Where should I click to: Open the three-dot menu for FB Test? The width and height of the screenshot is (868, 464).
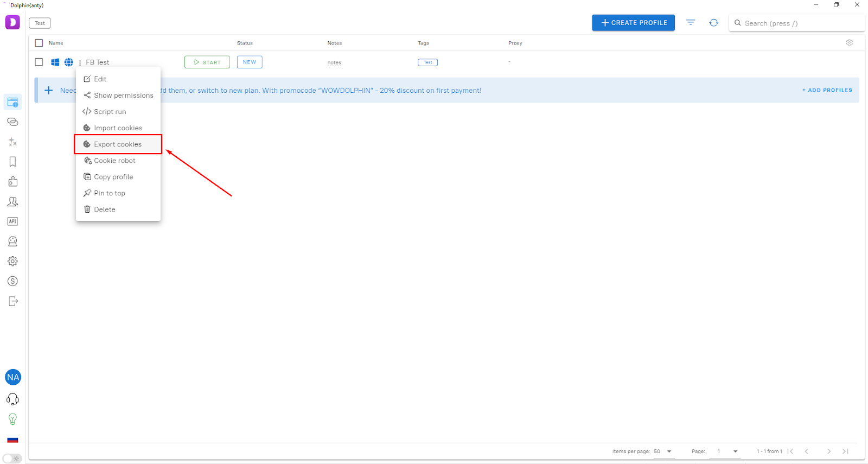(80, 63)
